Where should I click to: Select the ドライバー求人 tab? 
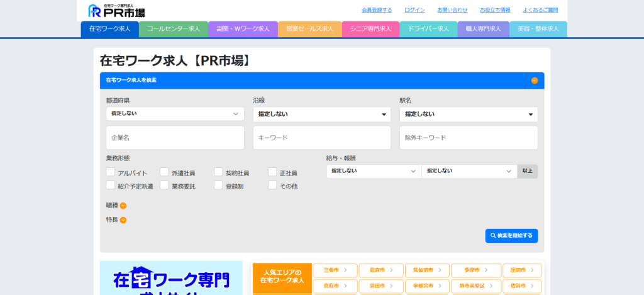coord(428,29)
